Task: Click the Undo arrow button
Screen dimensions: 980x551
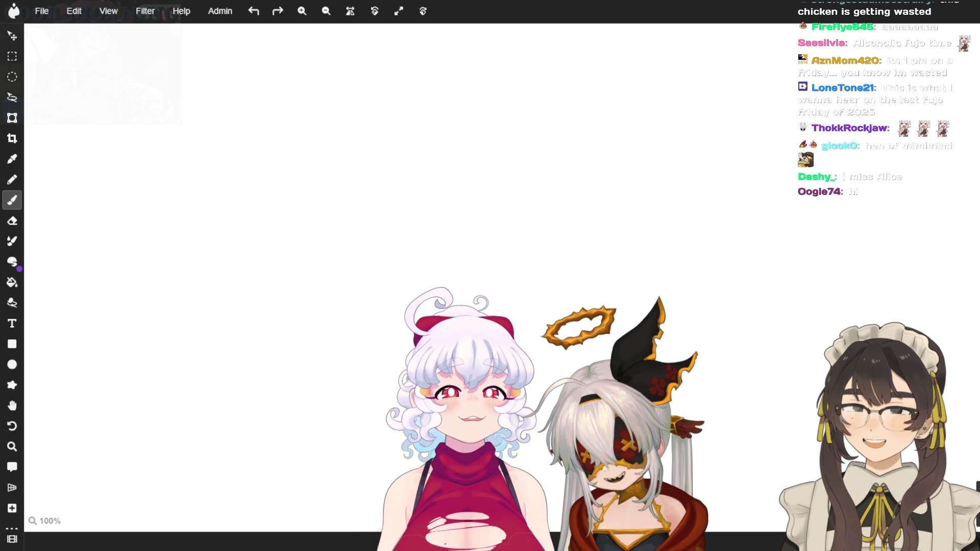Action: [x=254, y=11]
